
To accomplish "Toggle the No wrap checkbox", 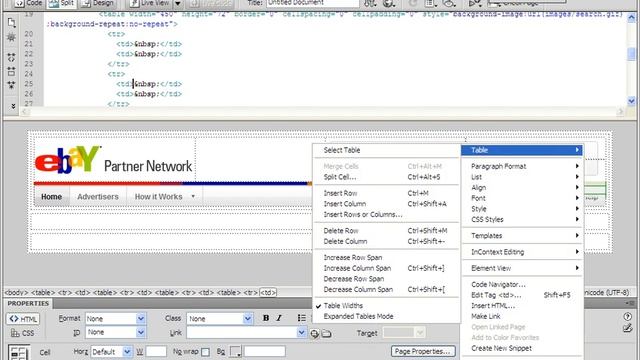I will click(x=205, y=352).
